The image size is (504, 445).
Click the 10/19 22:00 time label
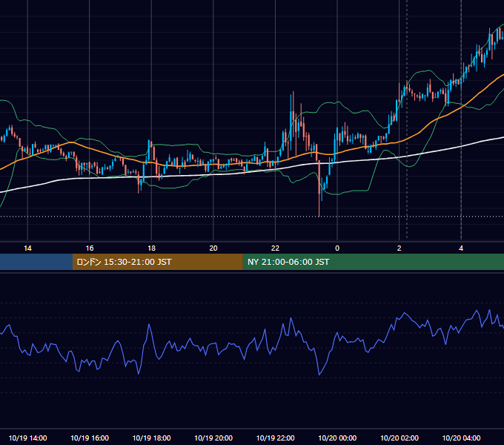click(x=275, y=438)
